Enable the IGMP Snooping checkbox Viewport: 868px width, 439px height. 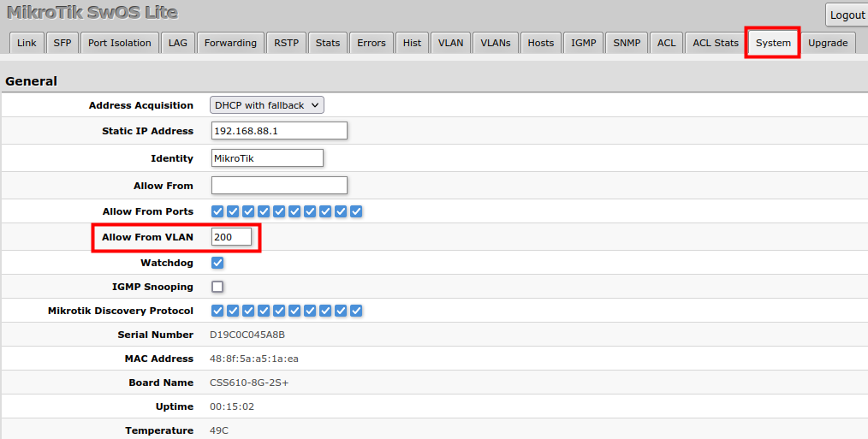pyautogui.click(x=217, y=287)
